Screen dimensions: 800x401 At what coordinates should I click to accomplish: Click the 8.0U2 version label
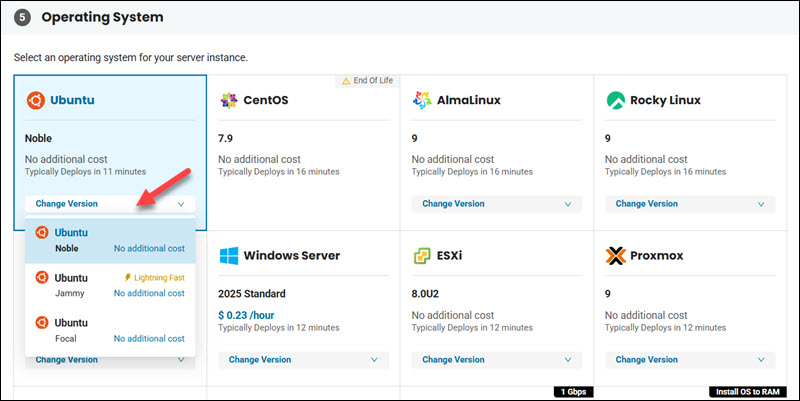point(425,294)
